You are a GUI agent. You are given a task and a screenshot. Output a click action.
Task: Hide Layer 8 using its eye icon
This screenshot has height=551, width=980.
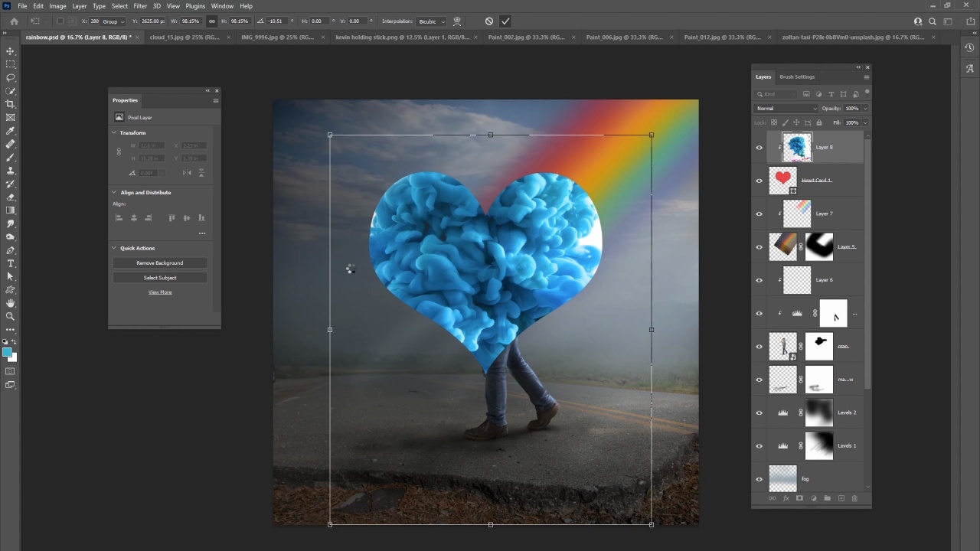[x=759, y=148]
